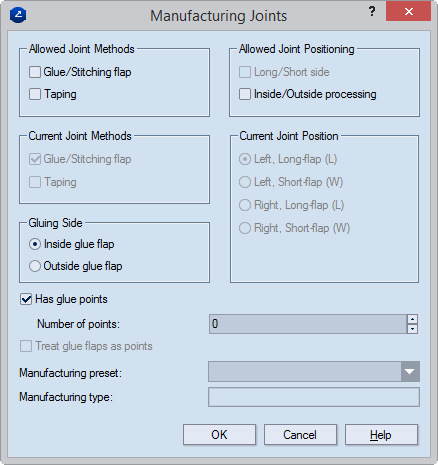The width and height of the screenshot is (438, 465).
Task: Decrease Number of points with down arrow
Action: click(x=412, y=329)
